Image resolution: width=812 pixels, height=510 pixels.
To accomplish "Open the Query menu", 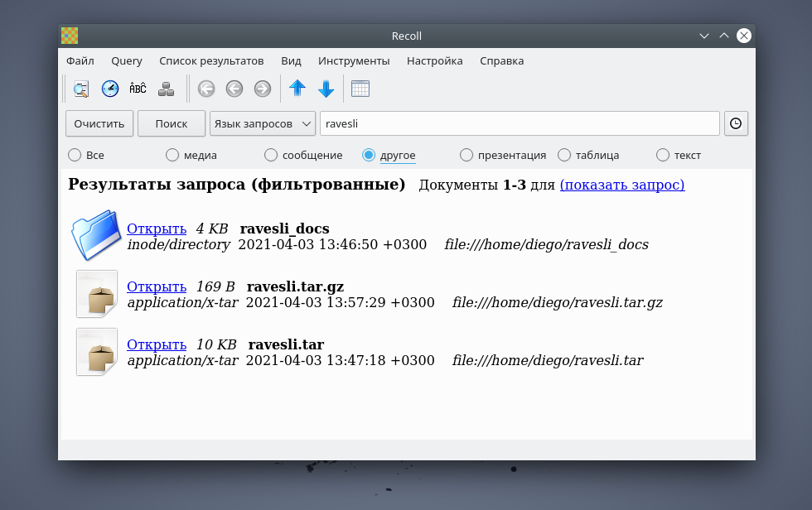I will (x=127, y=61).
